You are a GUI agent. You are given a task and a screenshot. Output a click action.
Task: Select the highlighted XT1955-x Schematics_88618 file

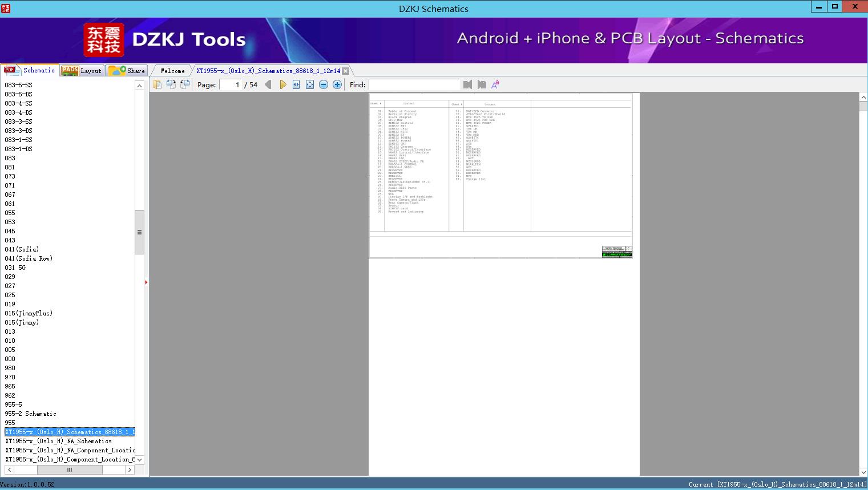point(70,432)
